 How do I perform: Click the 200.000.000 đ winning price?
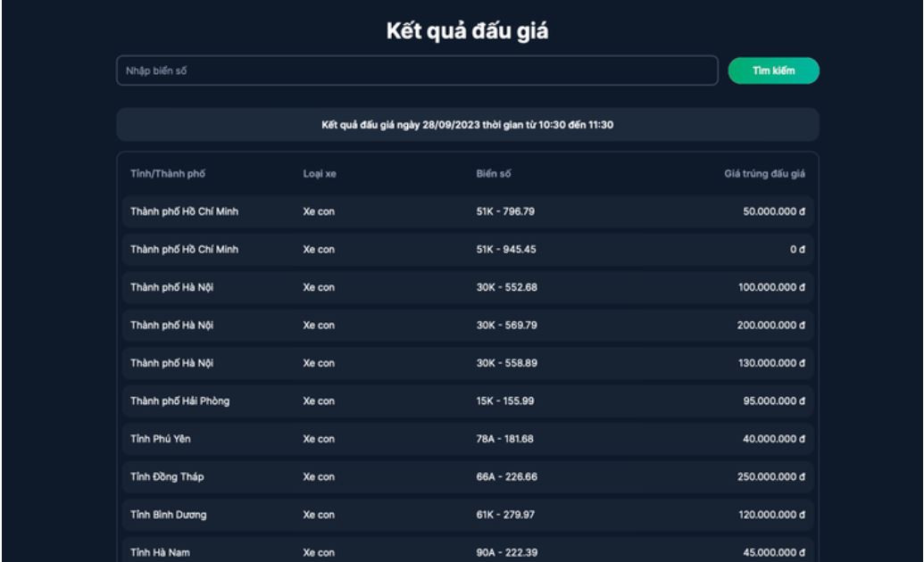click(x=765, y=325)
